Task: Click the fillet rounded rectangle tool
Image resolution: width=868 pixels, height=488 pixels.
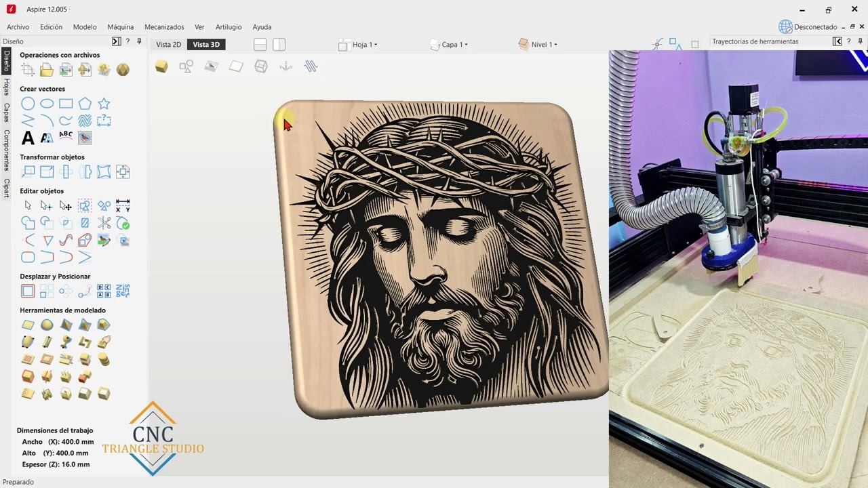Action: coord(28,258)
